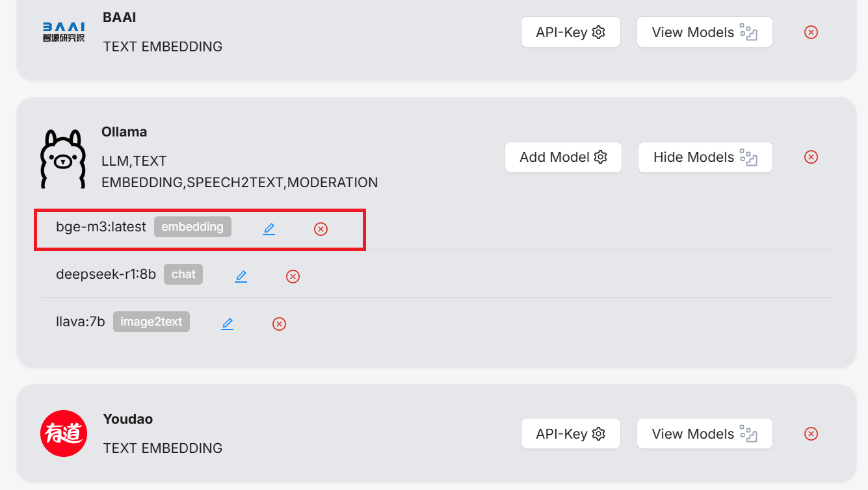868x490 pixels.
Task: Delete the llava:7b model
Action: coord(279,324)
